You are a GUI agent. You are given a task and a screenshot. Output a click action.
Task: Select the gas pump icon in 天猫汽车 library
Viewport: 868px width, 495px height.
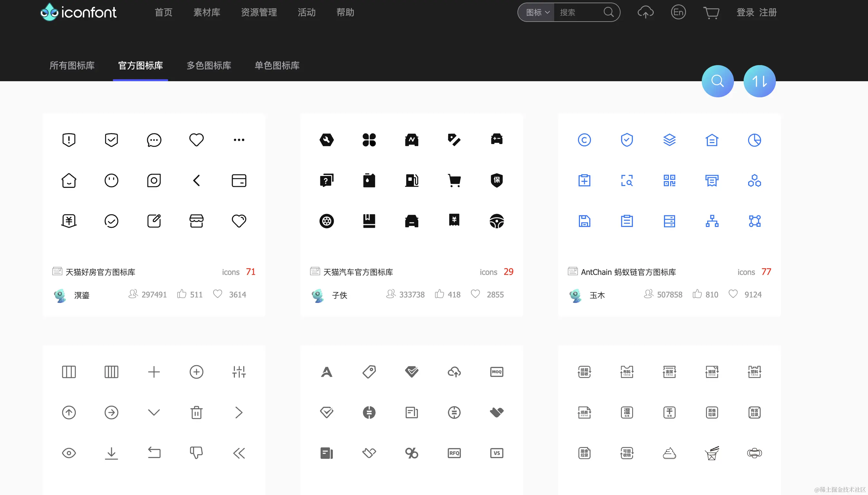pos(411,180)
